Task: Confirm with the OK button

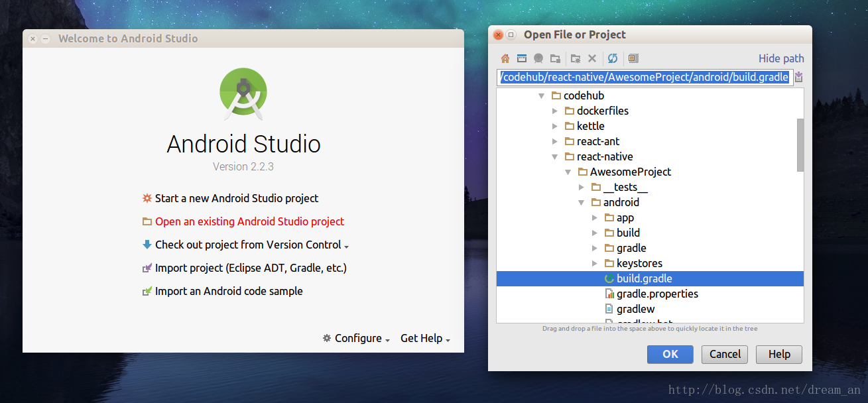Action: coord(670,354)
